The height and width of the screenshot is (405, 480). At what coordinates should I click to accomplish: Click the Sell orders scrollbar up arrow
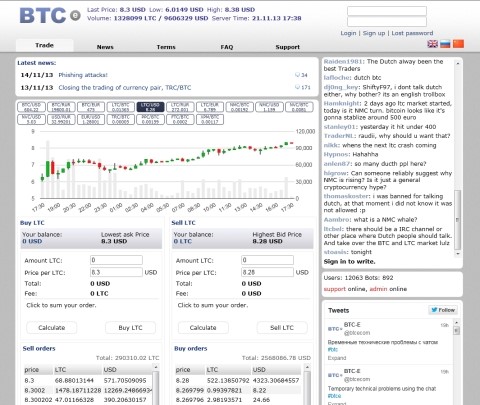[x=155, y=367]
